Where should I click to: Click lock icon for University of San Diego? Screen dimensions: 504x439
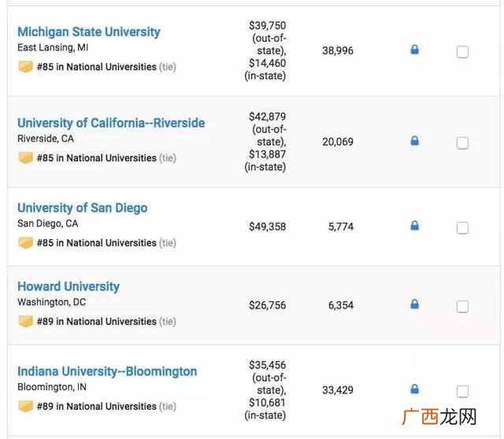tap(415, 226)
